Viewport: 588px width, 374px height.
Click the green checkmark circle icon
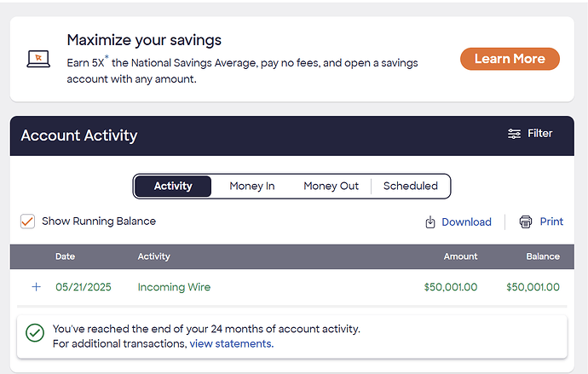[x=35, y=333]
